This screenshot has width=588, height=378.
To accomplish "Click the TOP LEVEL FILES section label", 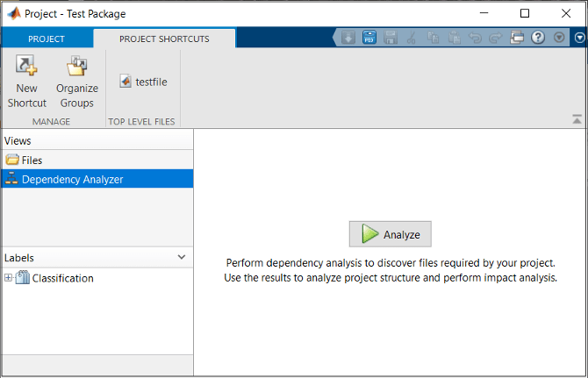I will tap(141, 121).
